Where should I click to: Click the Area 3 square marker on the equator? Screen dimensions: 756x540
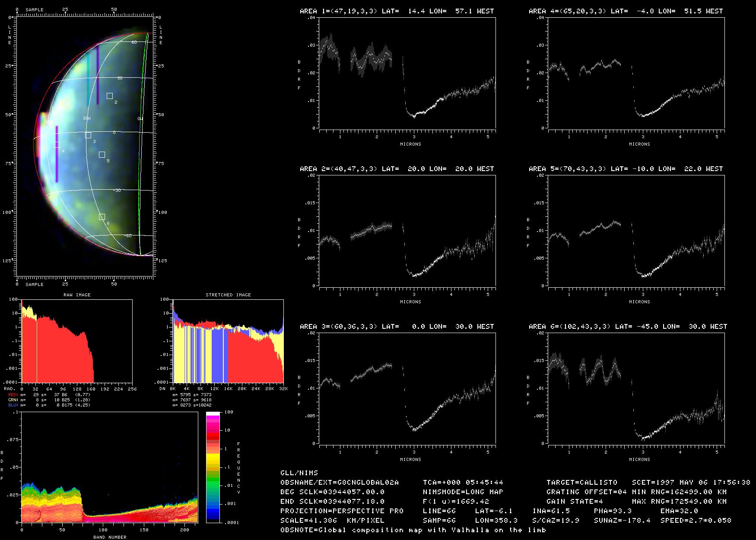click(88, 135)
